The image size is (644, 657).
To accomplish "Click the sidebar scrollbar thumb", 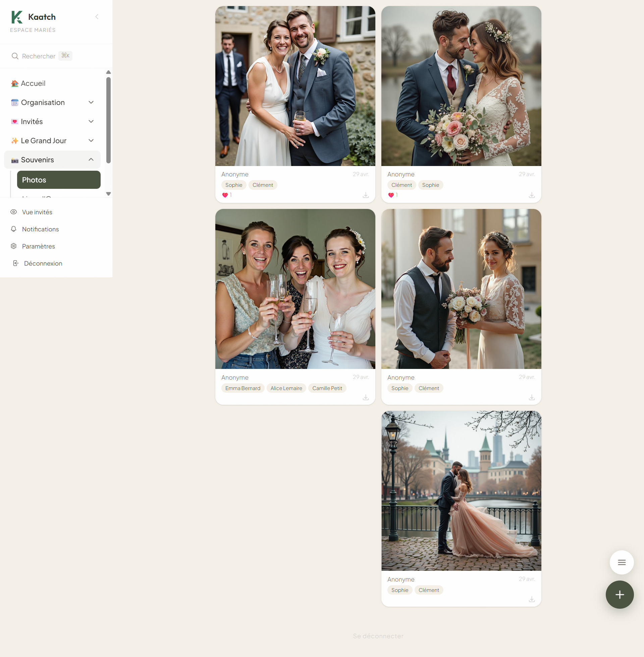I will [x=108, y=120].
